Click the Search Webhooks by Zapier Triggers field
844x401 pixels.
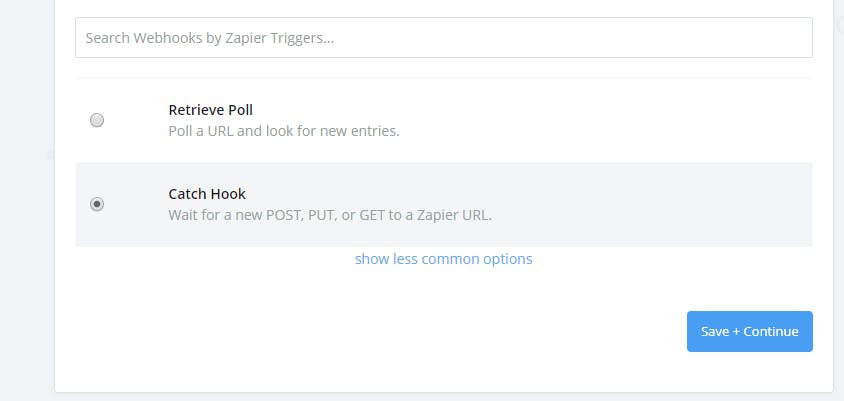(443, 38)
